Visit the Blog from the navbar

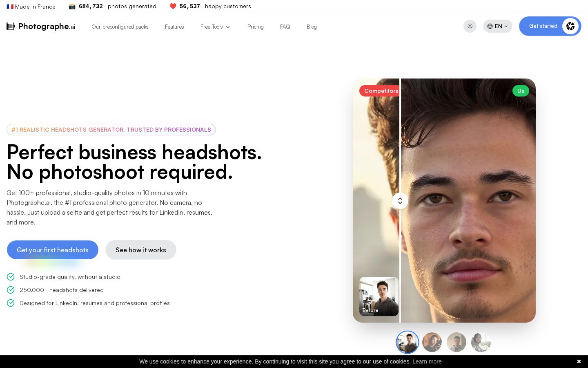312,27
